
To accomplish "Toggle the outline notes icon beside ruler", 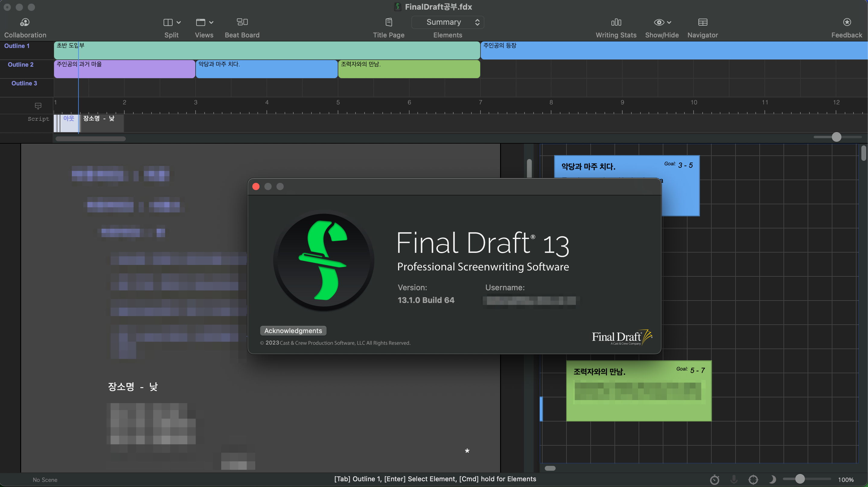I will (38, 106).
